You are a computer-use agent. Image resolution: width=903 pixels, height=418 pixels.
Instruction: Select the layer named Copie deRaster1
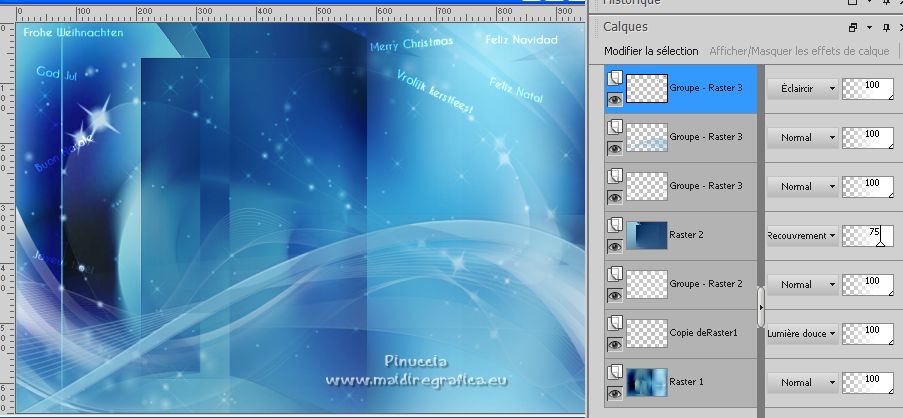point(703,333)
